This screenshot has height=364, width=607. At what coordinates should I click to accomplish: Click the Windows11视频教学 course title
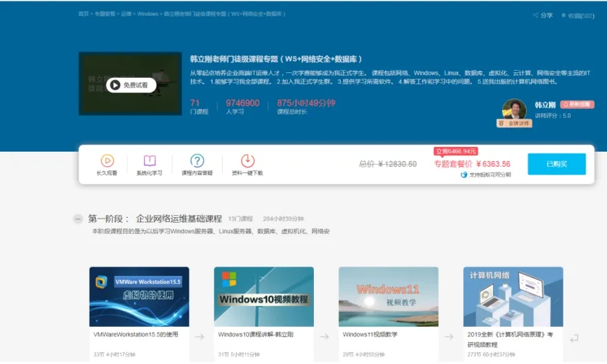[370, 334]
